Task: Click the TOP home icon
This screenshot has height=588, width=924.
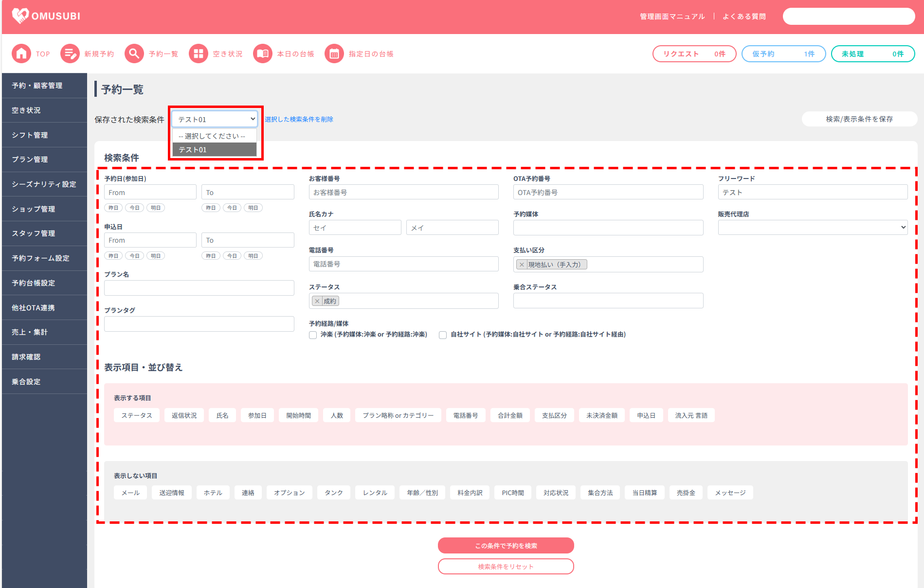Action: pos(21,54)
